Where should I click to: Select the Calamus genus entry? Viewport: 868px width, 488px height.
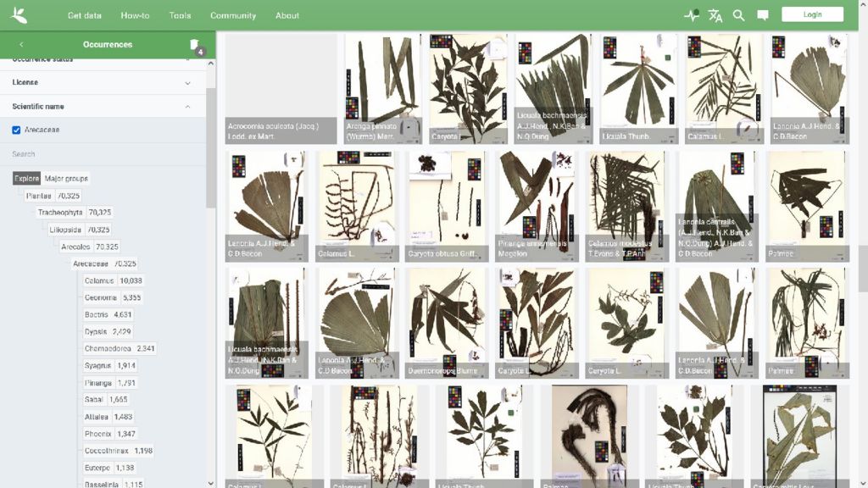pyautogui.click(x=99, y=281)
